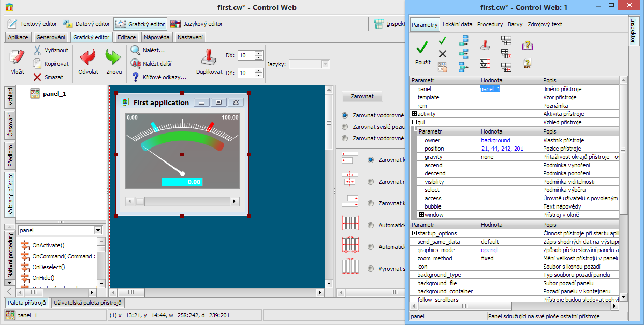Select panel_1 in the instrument tree
This screenshot has width=644, height=325.
[54, 94]
